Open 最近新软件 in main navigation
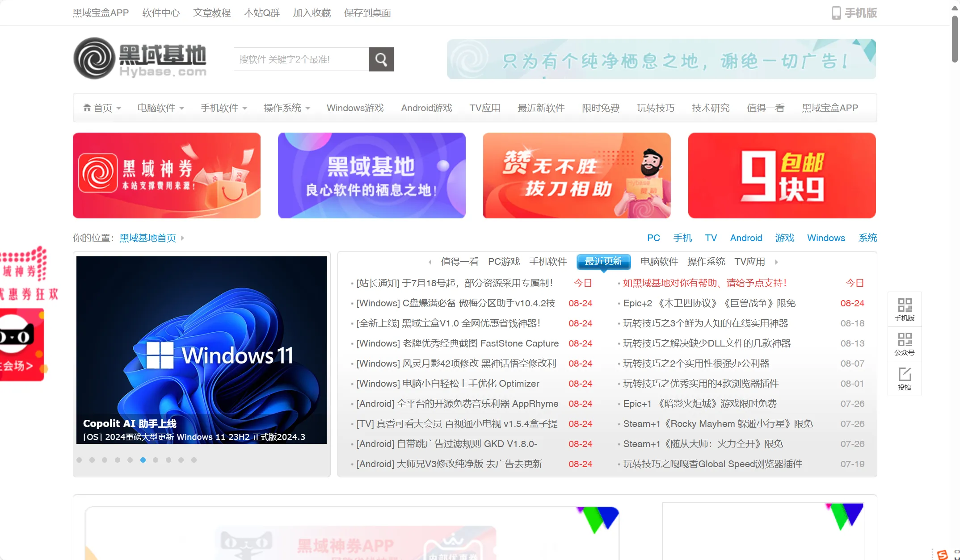960x560 pixels. click(541, 108)
